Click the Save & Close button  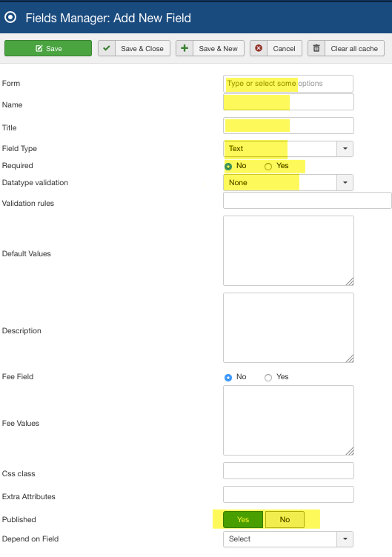pyautogui.click(x=134, y=48)
